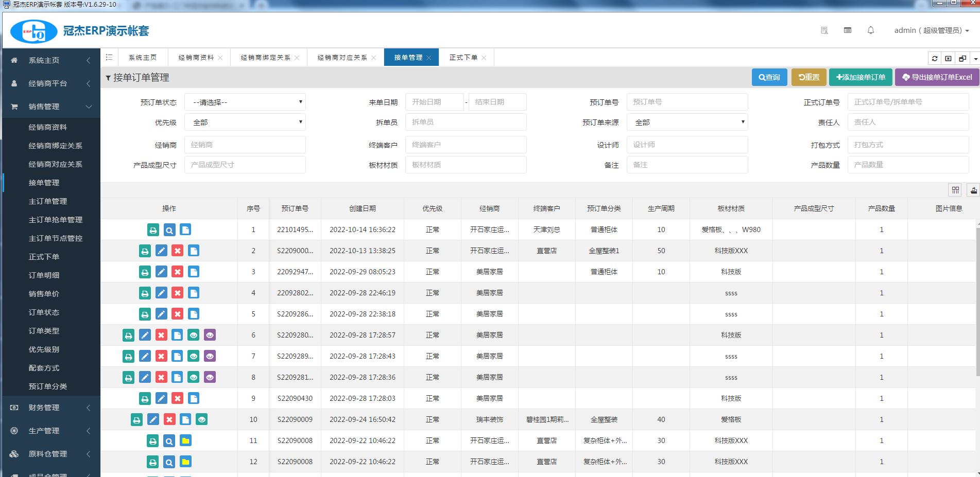
Task: Click the 添加接单订单 button
Action: [861, 77]
